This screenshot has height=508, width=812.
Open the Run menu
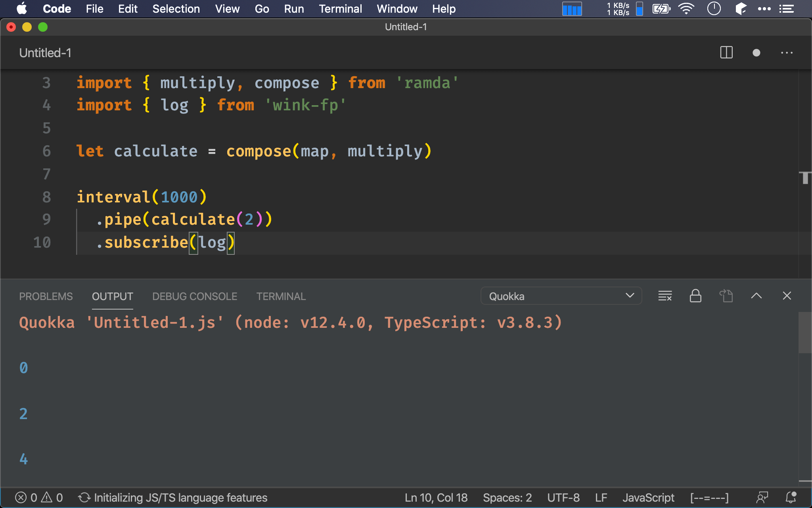pos(294,9)
